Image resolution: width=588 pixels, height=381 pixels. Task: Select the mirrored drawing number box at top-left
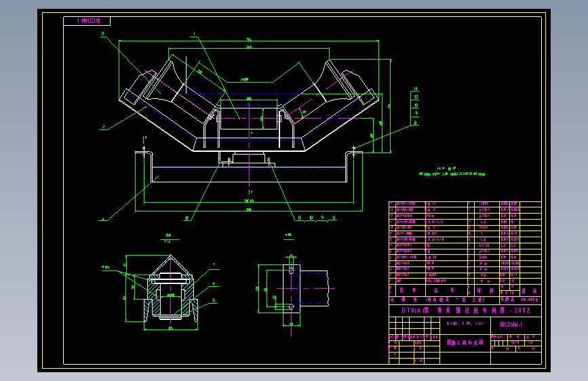coord(87,21)
